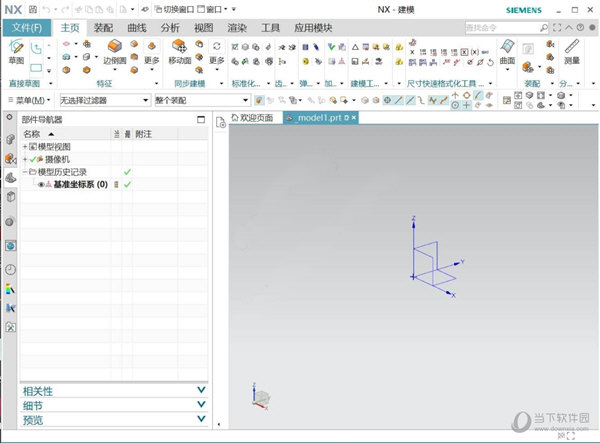Click the resource bar settings gear
This screenshot has height=443, width=600.
pos(10,117)
